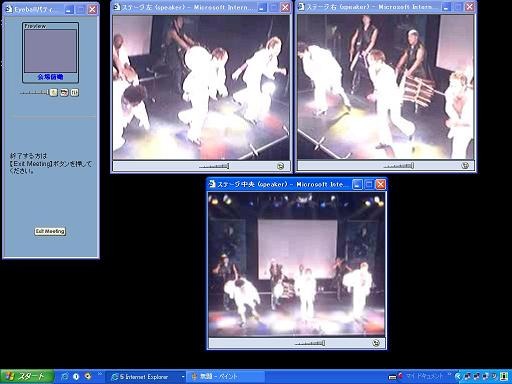Image resolution: width=512 pixels, height=384 pixels.
Task: Click the rightmost system tray icon
Action: (x=504, y=377)
